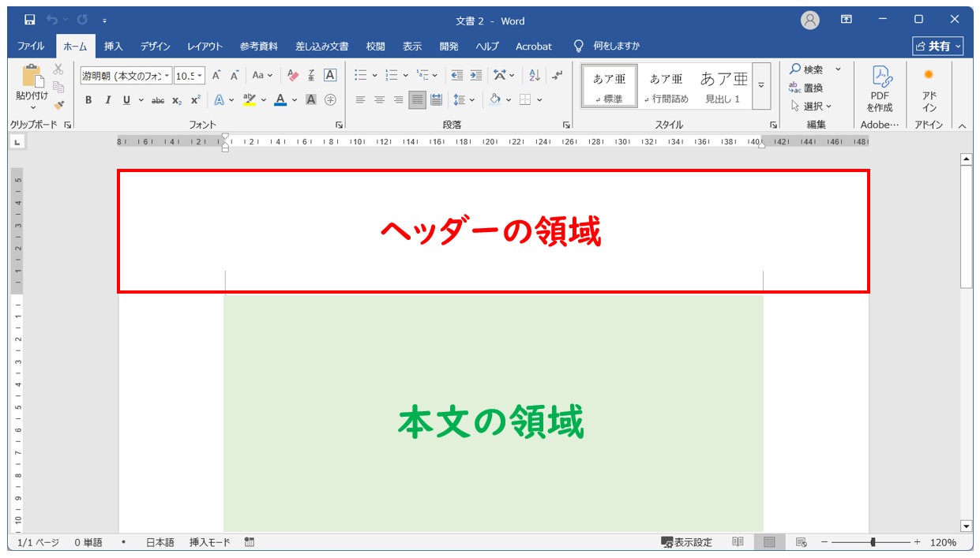Image resolution: width=980 pixels, height=558 pixels.
Task: Open Select (選択) dropdown
Action: [x=811, y=106]
